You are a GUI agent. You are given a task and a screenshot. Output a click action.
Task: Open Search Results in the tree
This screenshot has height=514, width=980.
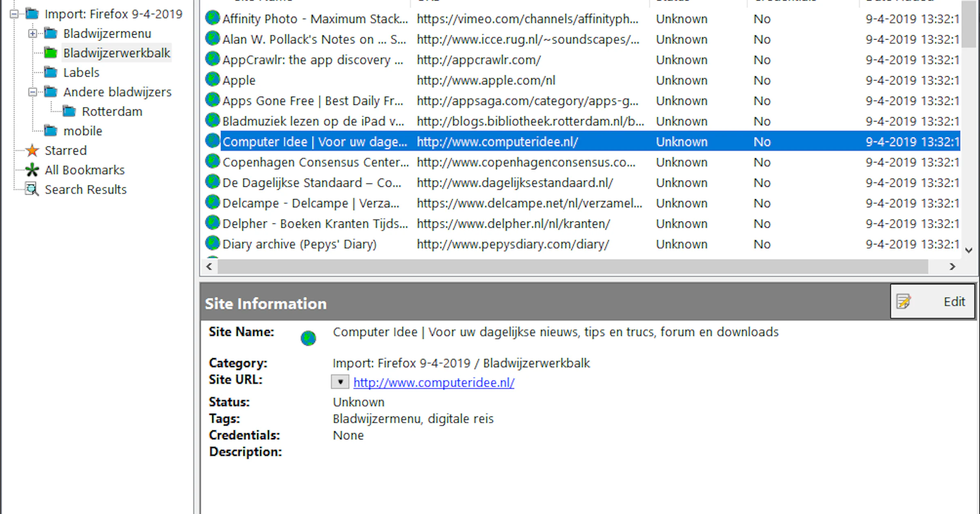click(86, 190)
